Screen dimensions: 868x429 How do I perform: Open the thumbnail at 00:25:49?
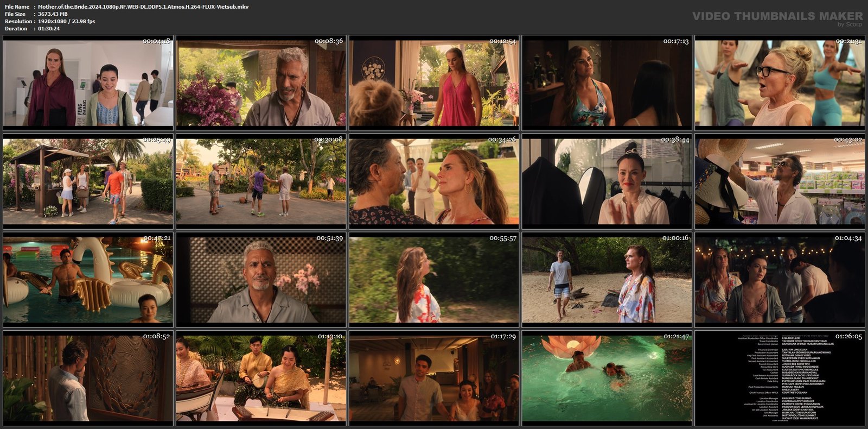[x=88, y=181]
